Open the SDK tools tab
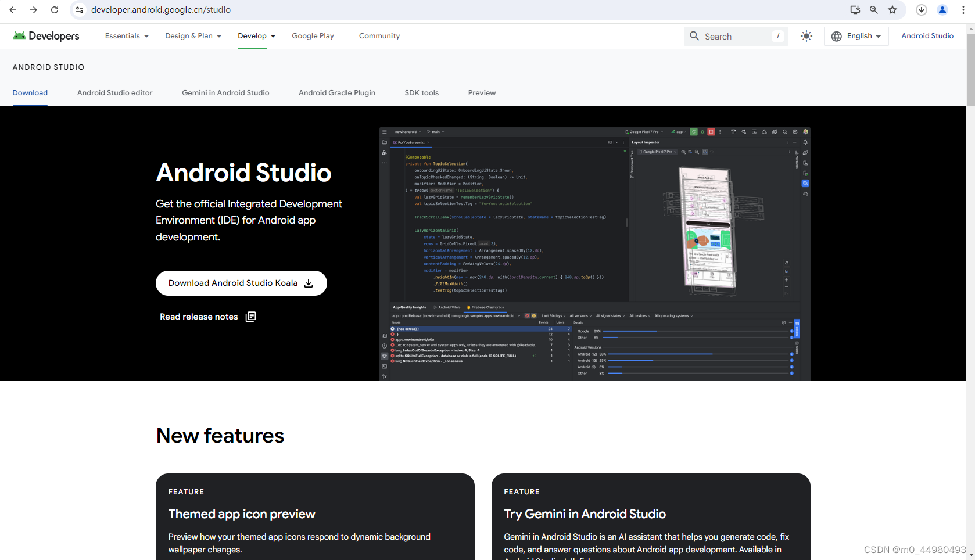975x560 pixels. pyautogui.click(x=422, y=93)
